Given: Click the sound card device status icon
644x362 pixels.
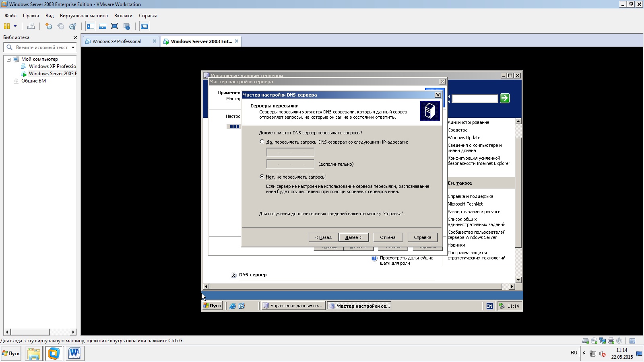Looking at the screenshot, I should click(x=619, y=341).
